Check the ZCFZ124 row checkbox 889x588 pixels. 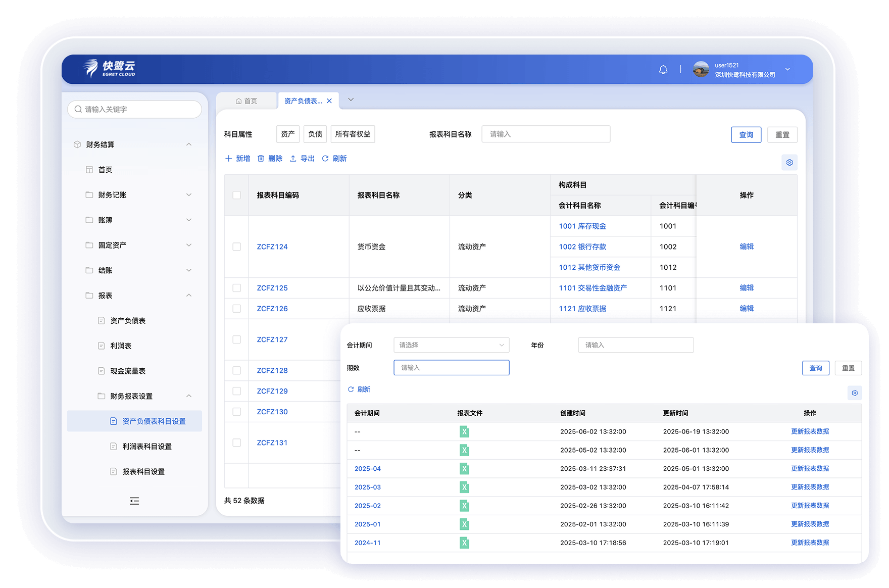(x=236, y=247)
